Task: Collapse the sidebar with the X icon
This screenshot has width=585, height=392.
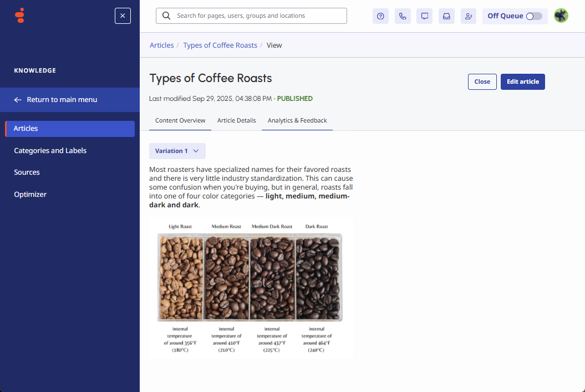Action: [x=123, y=16]
